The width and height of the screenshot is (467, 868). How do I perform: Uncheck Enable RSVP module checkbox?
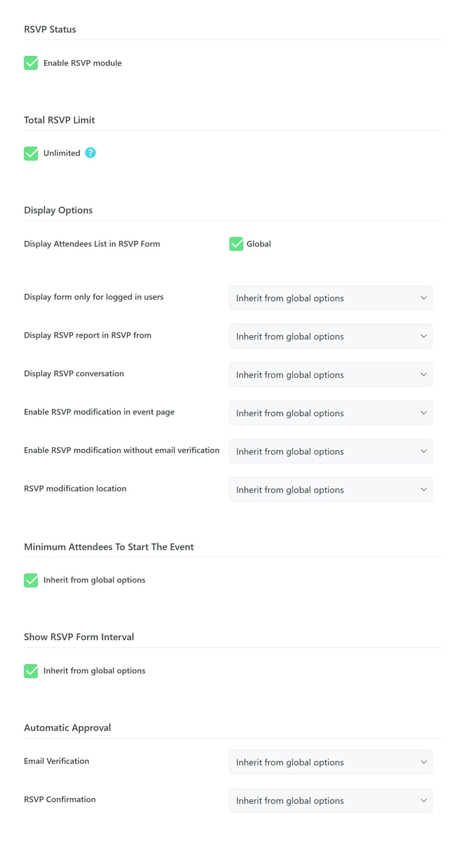[x=31, y=63]
